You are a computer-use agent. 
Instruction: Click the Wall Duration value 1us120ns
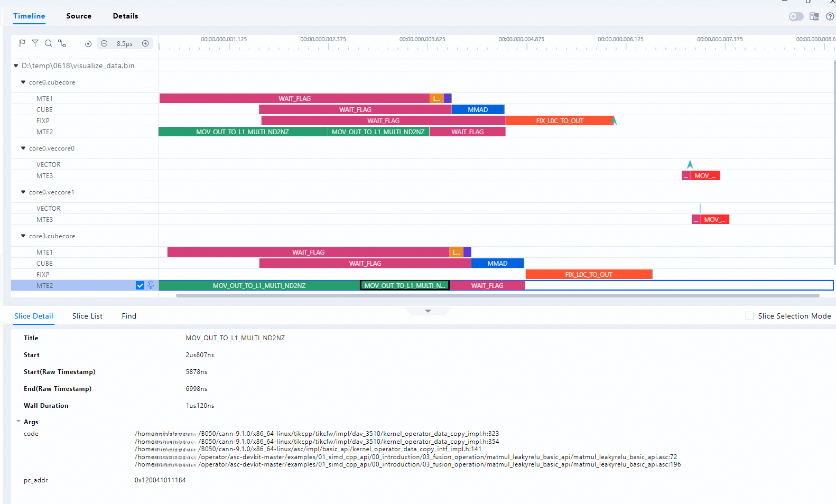(200, 406)
